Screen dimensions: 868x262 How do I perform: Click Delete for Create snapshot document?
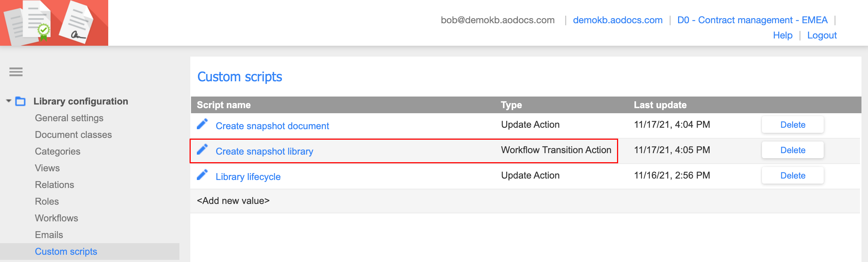[x=792, y=124]
